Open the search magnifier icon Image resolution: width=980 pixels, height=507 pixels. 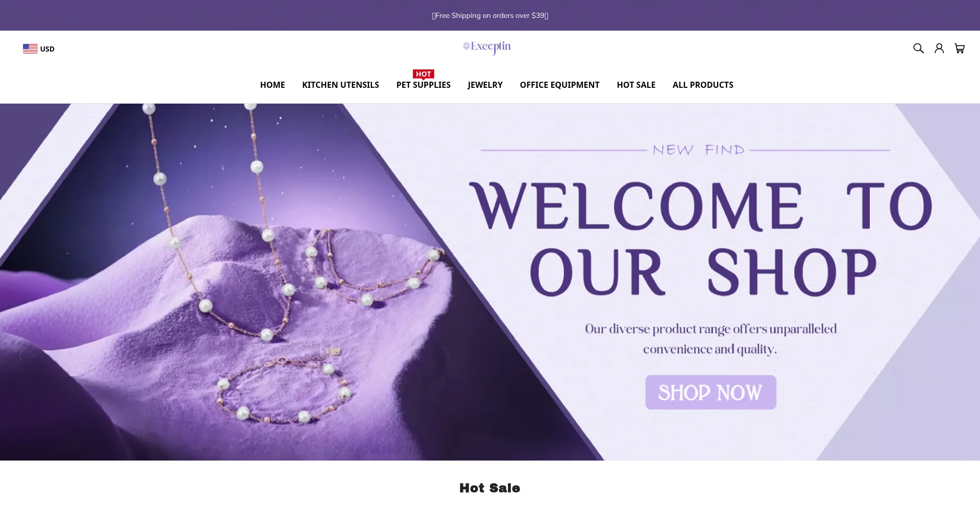(x=918, y=49)
